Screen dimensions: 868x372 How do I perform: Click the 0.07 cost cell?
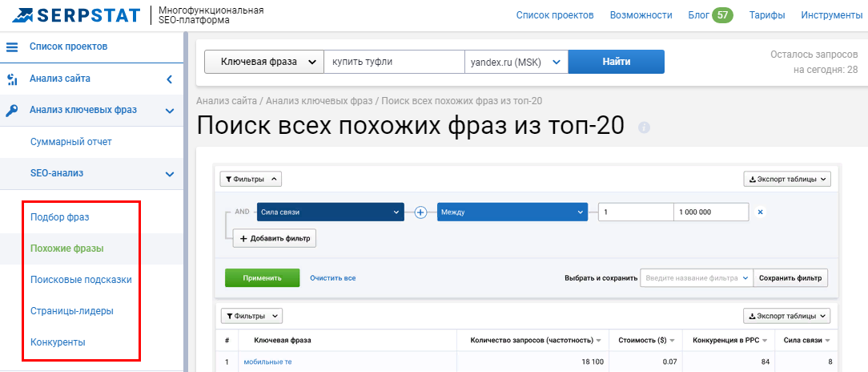[670, 362]
